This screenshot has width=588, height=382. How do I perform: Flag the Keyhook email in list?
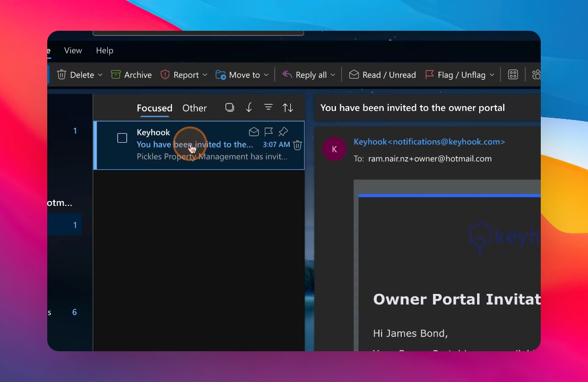pos(269,132)
